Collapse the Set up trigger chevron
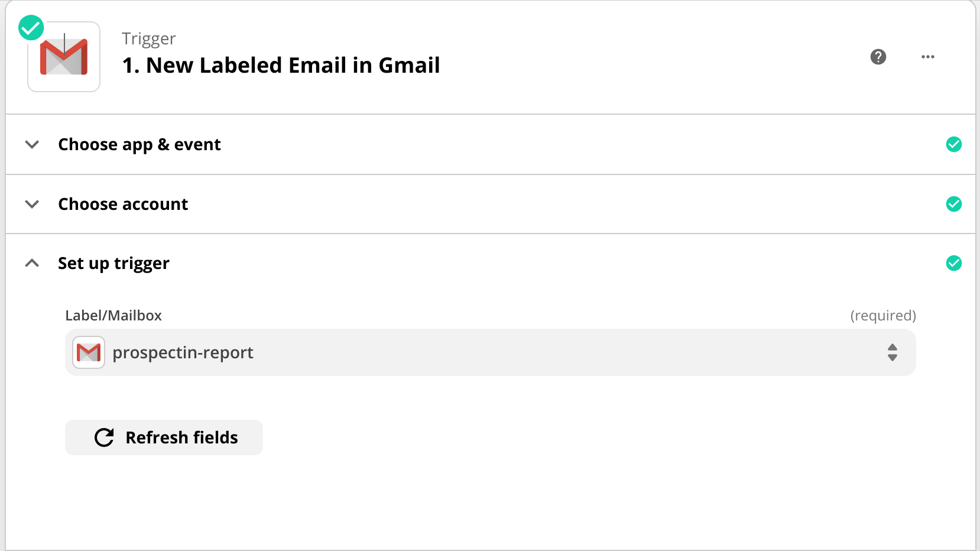 33,263
